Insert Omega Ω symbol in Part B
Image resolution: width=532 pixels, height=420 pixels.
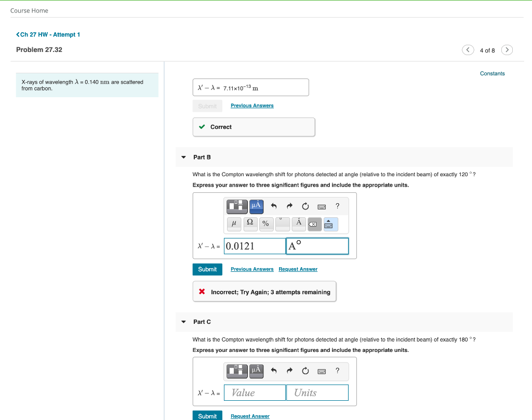250,224
